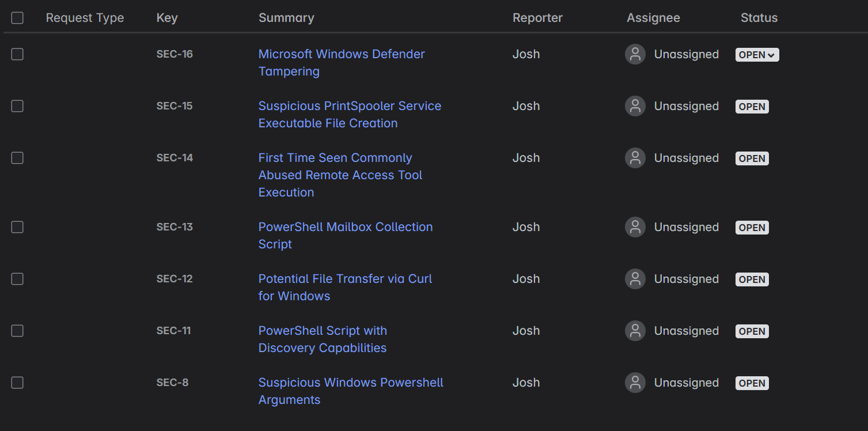Open the status dropdown on SEC-15
This screenshot has width=868, height=431.
[752, 107]
